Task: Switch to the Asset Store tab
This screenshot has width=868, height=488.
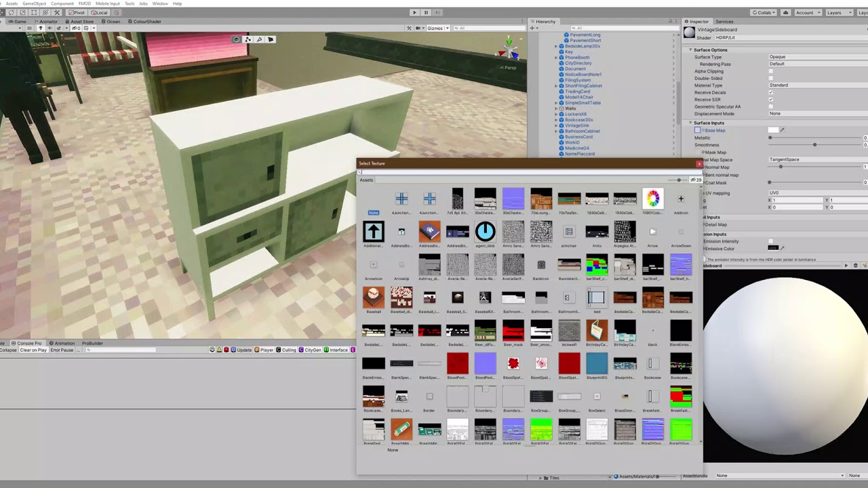Action: (x=79, y=22)
